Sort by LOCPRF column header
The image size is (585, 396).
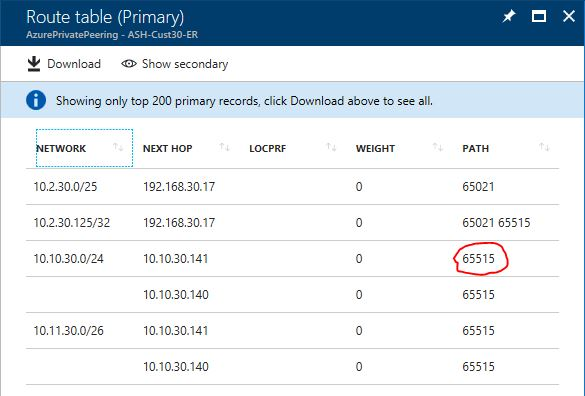tap(268, 149)
